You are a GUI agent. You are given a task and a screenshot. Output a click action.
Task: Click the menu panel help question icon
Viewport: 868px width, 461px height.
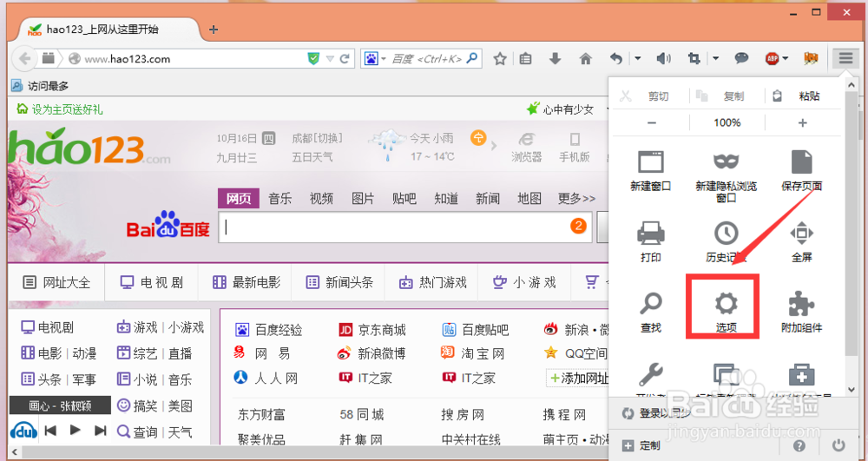pyautogui.click(x=799, y=445)
